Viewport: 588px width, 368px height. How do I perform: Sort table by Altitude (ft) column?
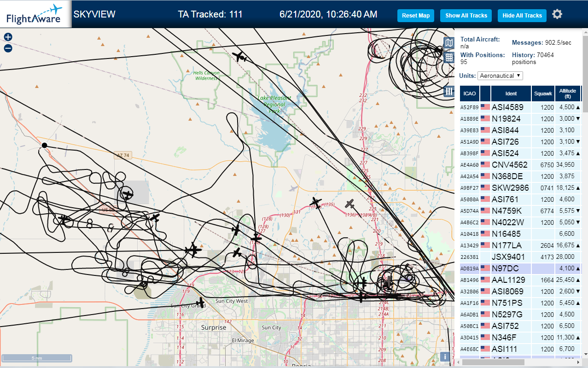568,93
